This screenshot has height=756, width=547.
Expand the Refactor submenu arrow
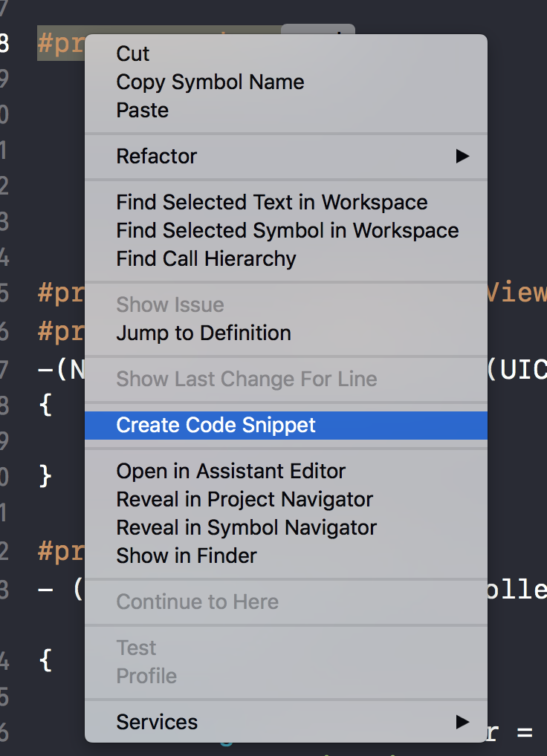pyautogui.click(x=462, y=156)
